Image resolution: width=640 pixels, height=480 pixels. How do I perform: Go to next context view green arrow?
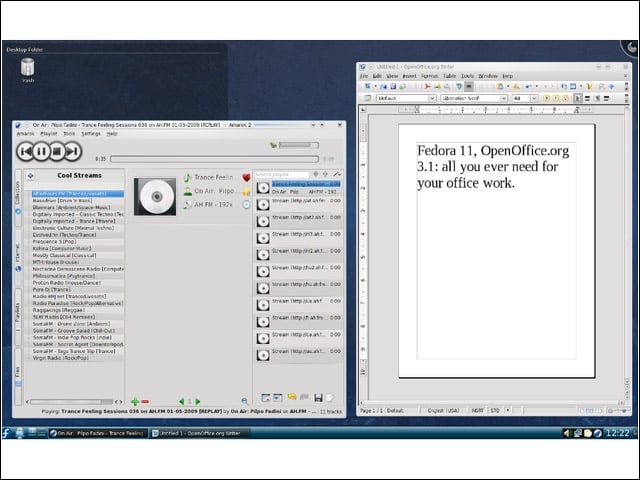point(198,402)
